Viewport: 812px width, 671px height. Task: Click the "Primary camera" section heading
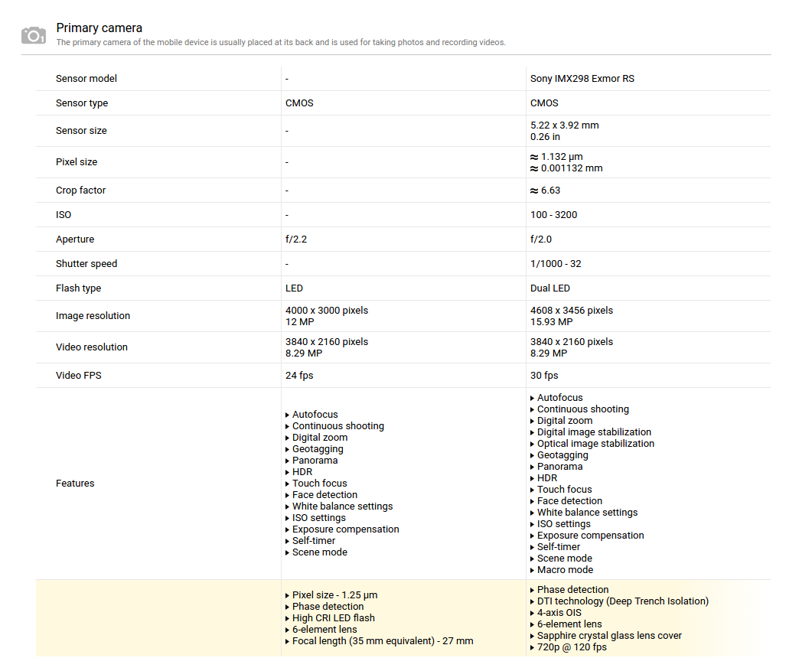[99, 28]
